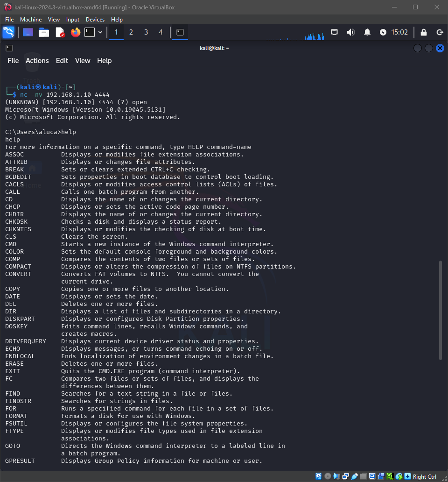Screen dimensions: 448x482
Task: Open VirtualBox Machine menu
Action: point(31,19)
